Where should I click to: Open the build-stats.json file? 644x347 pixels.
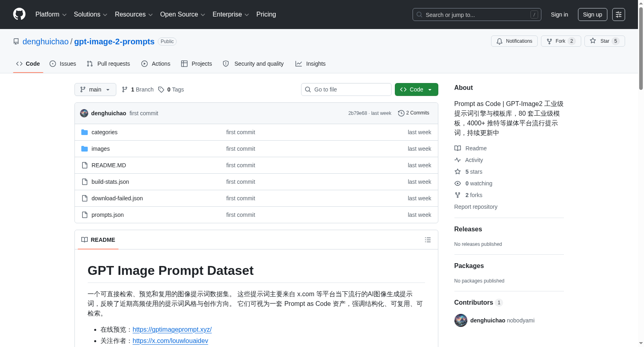point(110,182)
